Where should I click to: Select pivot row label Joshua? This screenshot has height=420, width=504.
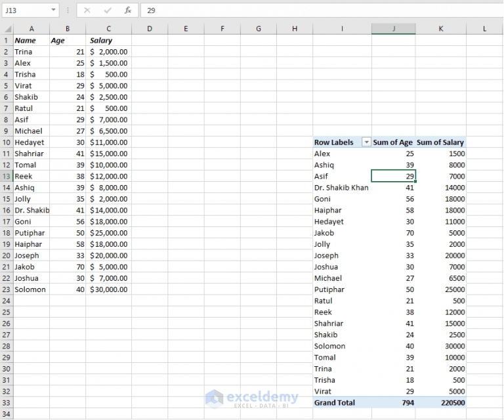342,266
